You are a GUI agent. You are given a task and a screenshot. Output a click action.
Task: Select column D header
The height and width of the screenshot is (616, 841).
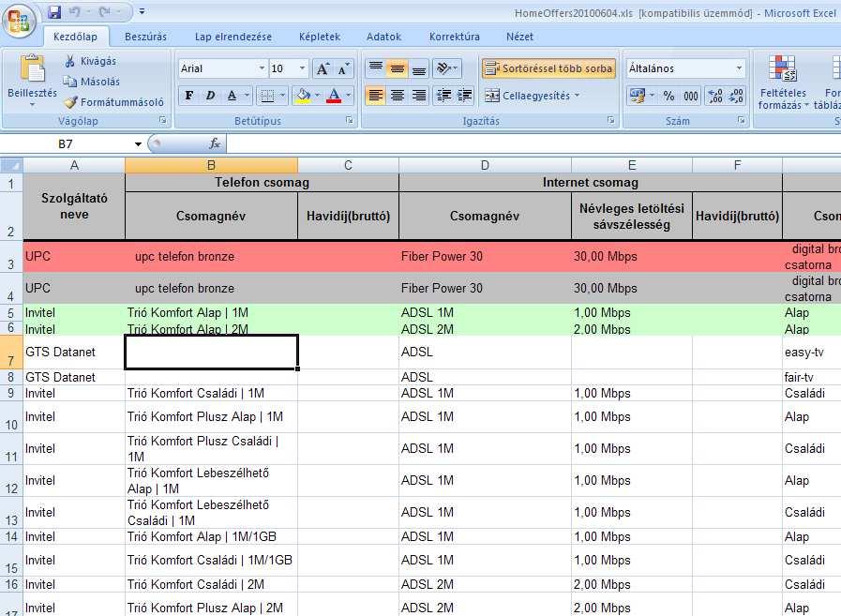tap(485, 165)
